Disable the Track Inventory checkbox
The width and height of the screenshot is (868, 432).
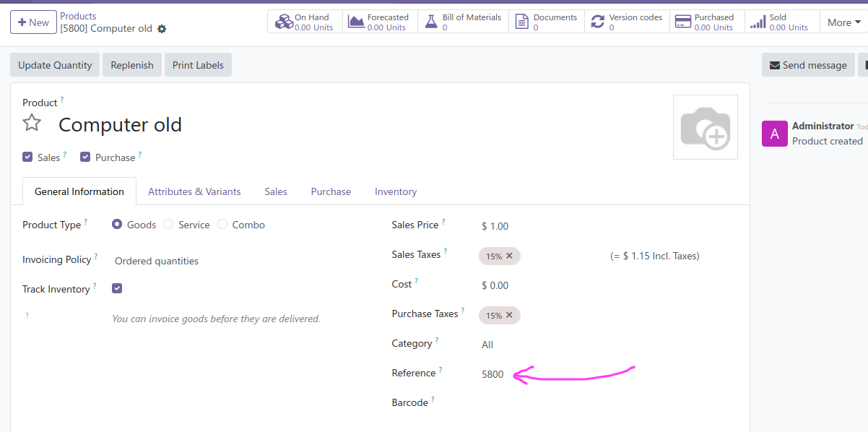[117, 288]
